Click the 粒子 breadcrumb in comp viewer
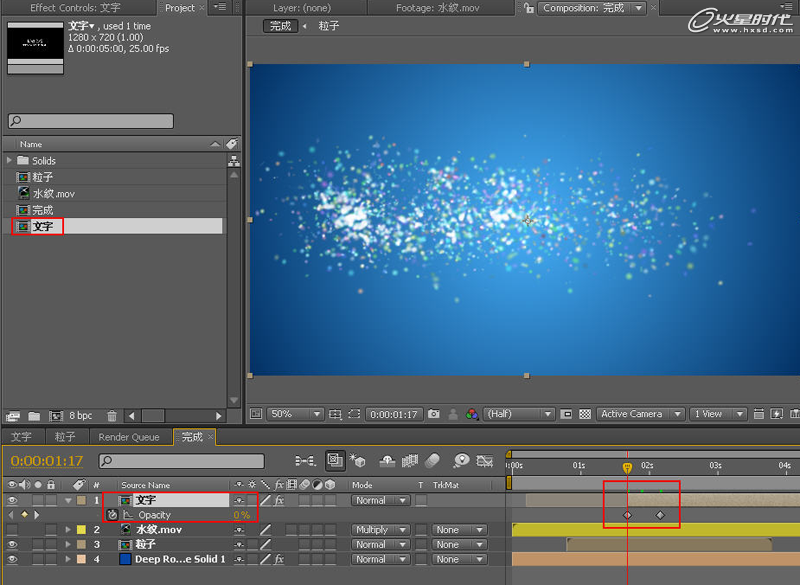Screen dimensions: 800x585 tap(328, 26)
